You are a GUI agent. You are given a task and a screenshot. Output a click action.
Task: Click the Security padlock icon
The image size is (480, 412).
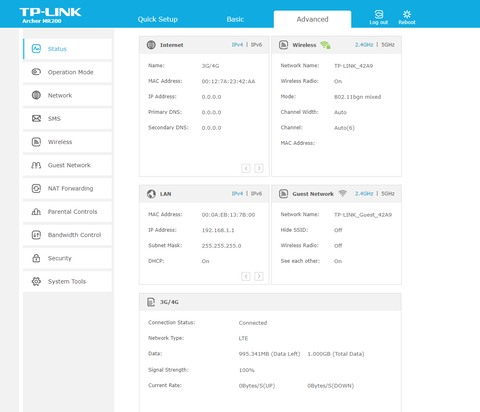[36, 258]
